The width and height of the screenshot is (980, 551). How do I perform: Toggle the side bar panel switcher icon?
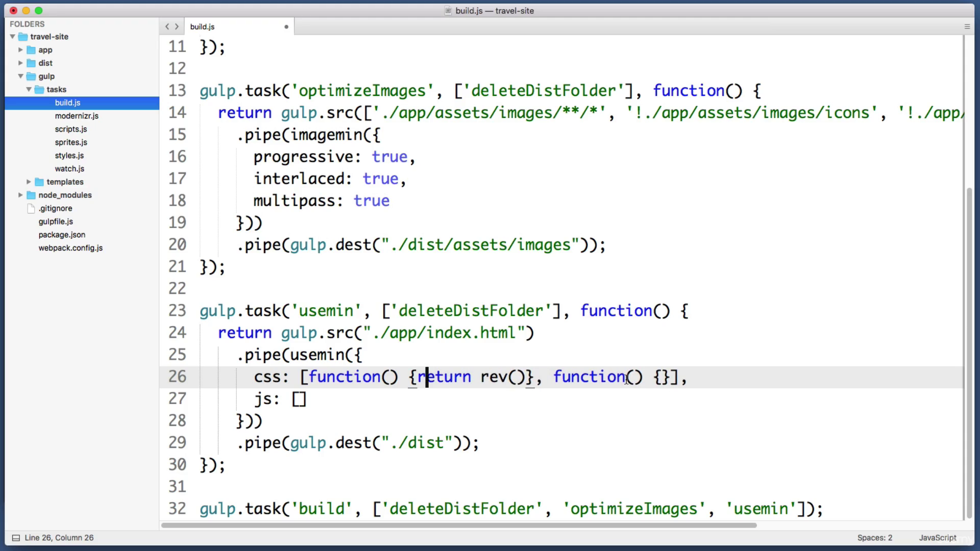coord(16,538)
